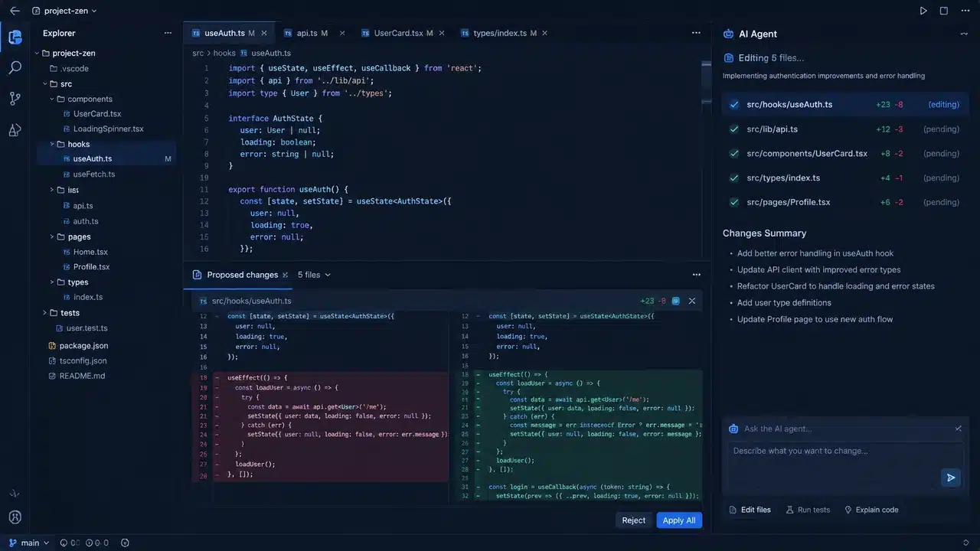Click the back arrow in the title bar
Image resolution: width=980 pixels, height=551 pixels.
(x=15, y=11)
